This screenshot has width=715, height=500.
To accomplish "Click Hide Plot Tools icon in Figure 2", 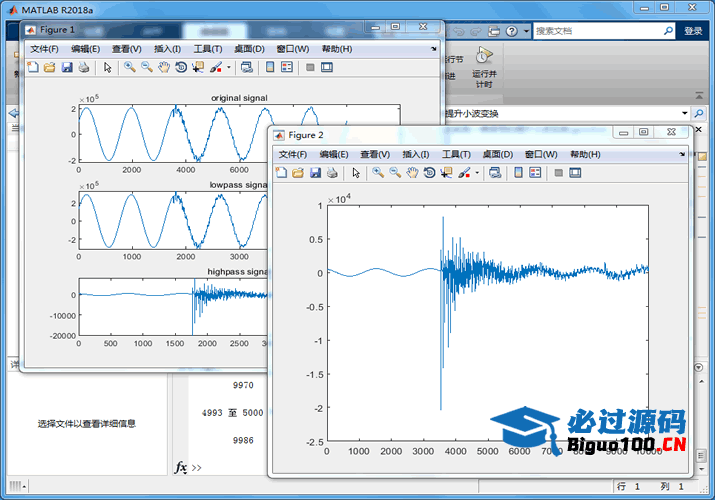I will [x=559, y=173].
